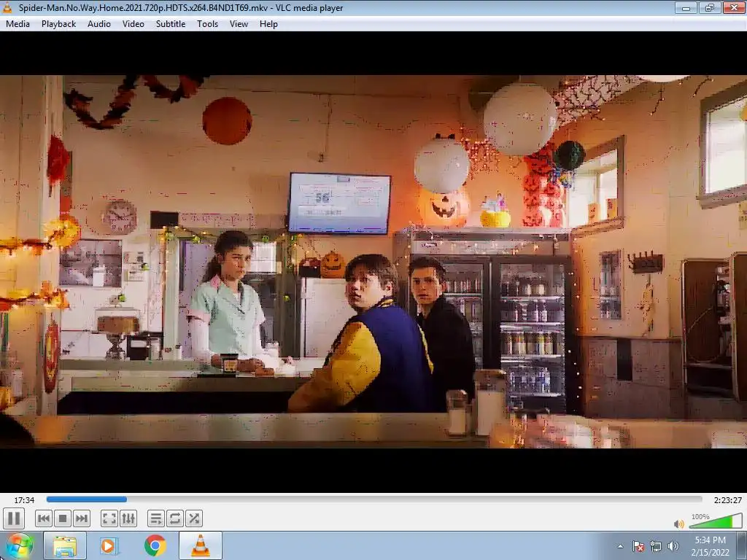Open the clock showing 5:34 PM

[711, 546]
